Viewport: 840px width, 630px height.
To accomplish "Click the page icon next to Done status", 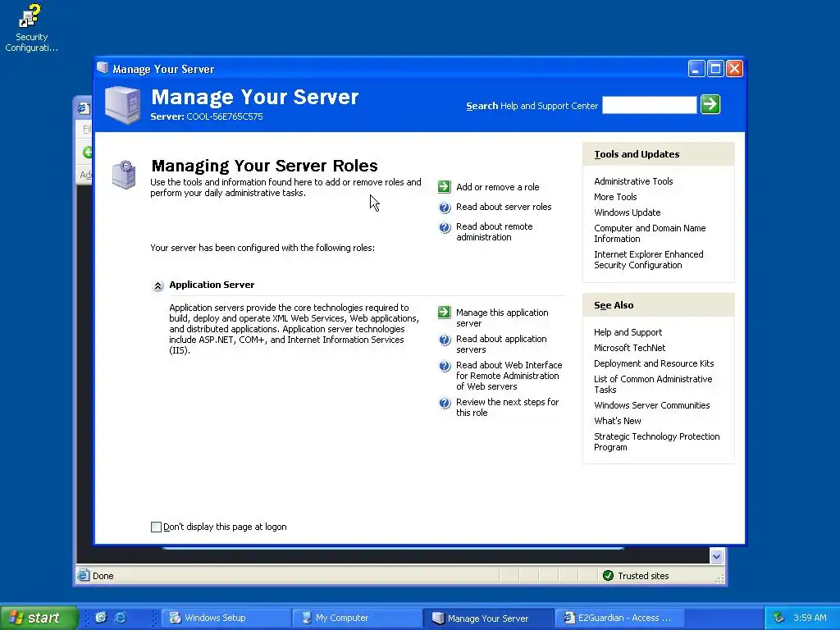I will [x=83, y=575].
